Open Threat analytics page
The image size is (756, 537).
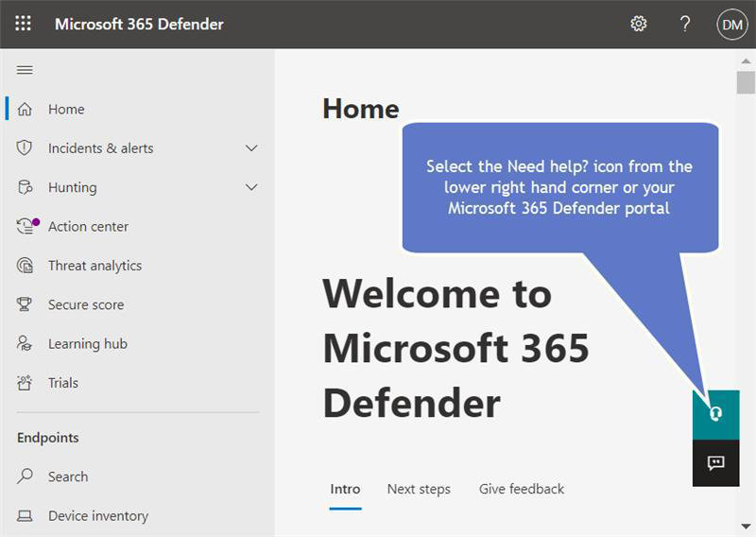point(95,266)
